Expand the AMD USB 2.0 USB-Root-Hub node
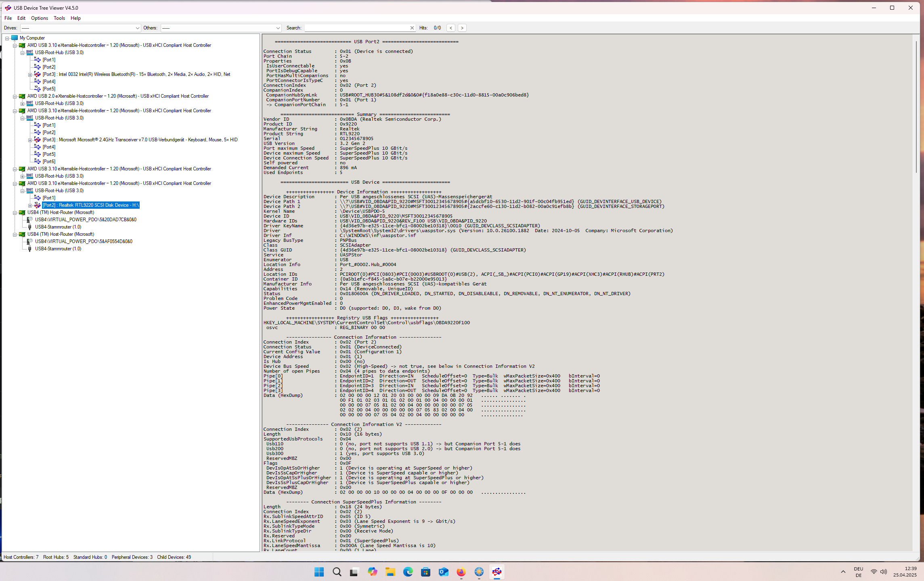The image size is (924, 581). 23,103
